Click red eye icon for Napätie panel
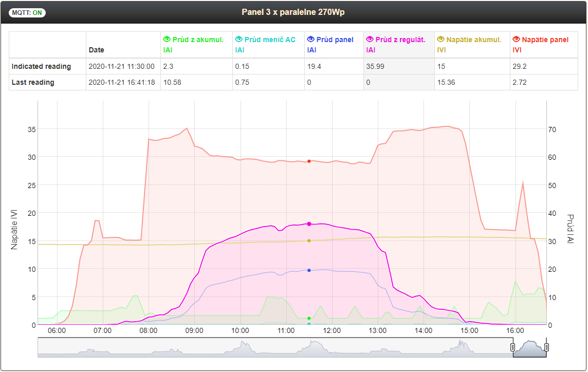The image size is (588, 372). 517,40
